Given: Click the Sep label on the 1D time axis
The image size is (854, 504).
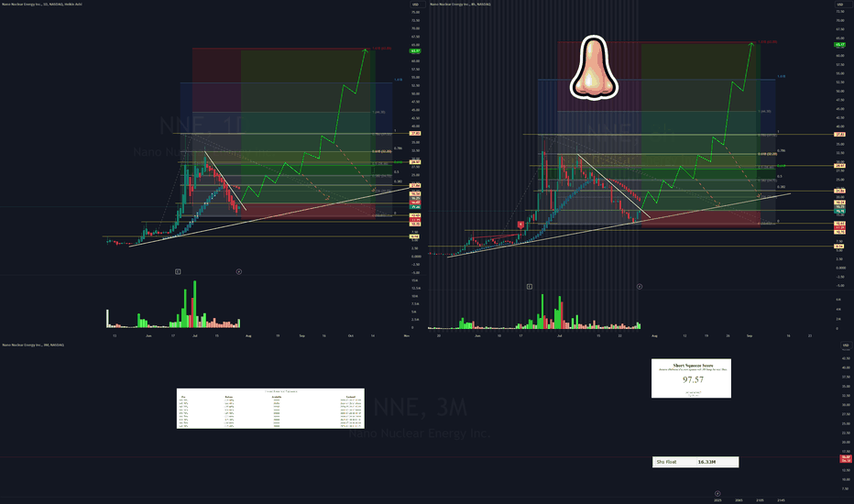Looking at the screenshot, I should (301, 336).
